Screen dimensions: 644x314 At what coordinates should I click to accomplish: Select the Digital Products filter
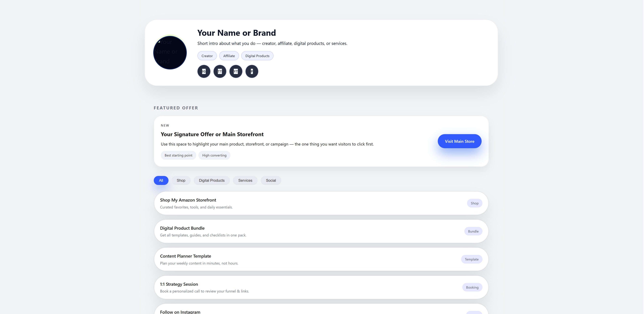[x=211, y=180]
